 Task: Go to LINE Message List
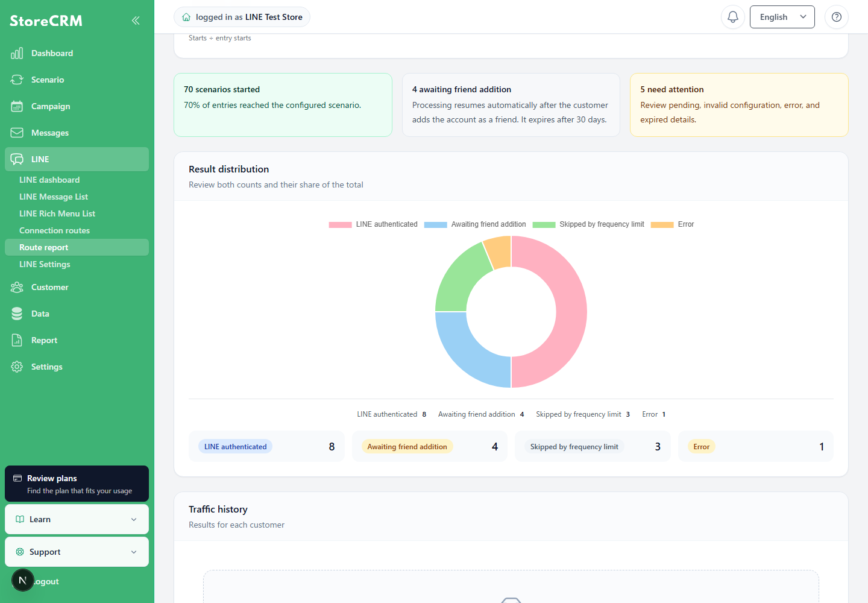click(x=77, y=197)
